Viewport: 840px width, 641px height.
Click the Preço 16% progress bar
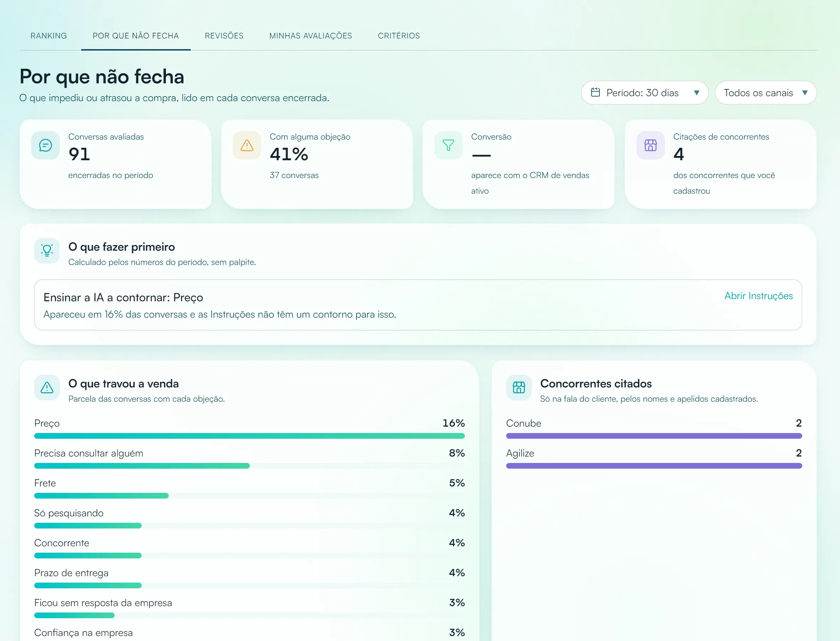pyautogui.click(x=250, y=436)
